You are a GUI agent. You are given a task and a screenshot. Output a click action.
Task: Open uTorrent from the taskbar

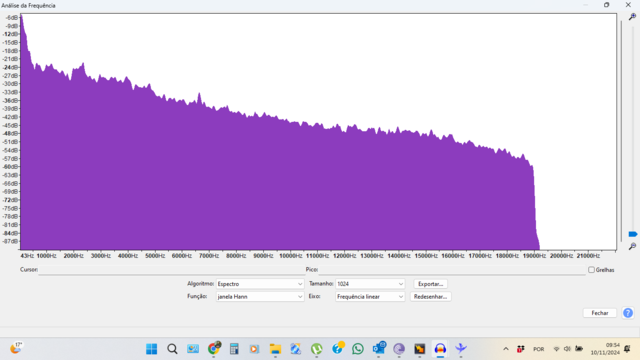click(316, 349)
